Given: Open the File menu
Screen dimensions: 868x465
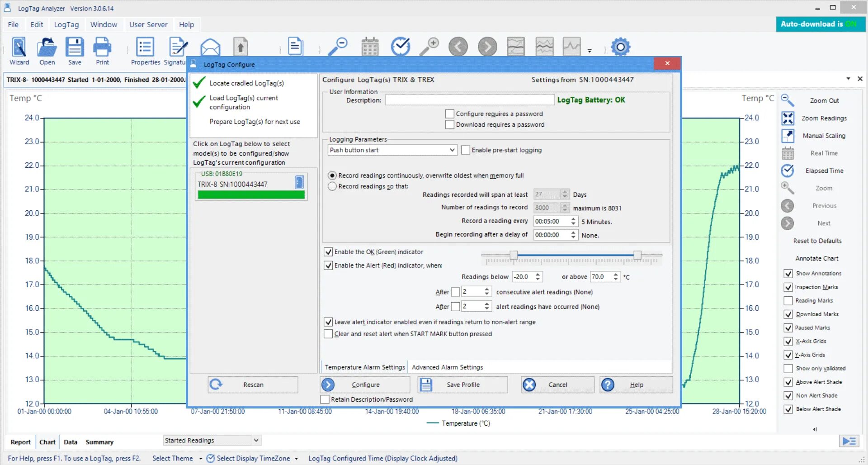Looking at the screenshot, I should (13, 24).
